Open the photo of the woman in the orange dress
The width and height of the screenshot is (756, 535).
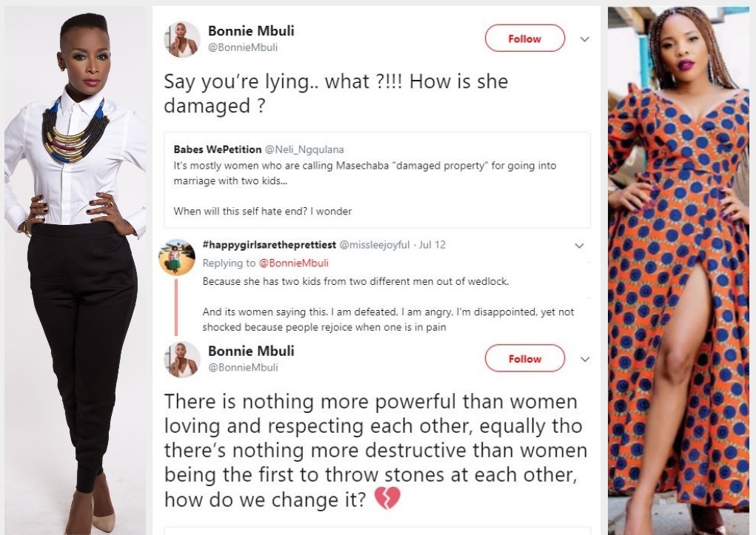click(678, 266)
